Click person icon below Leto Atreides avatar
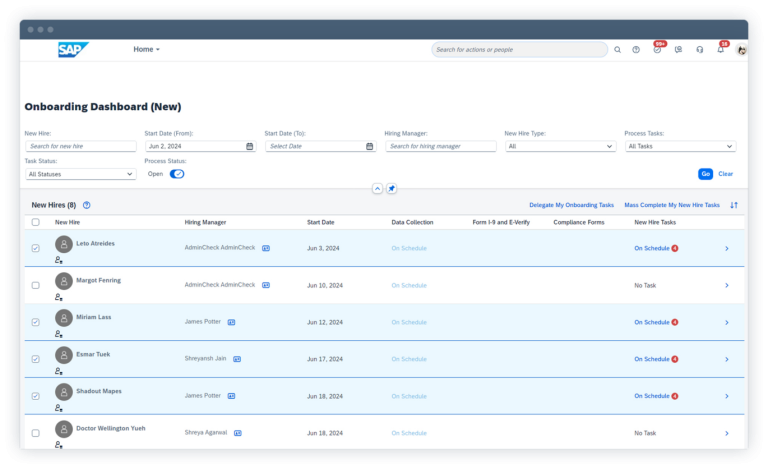This screenshot has width=768, height=469. [x=59, y=260]
